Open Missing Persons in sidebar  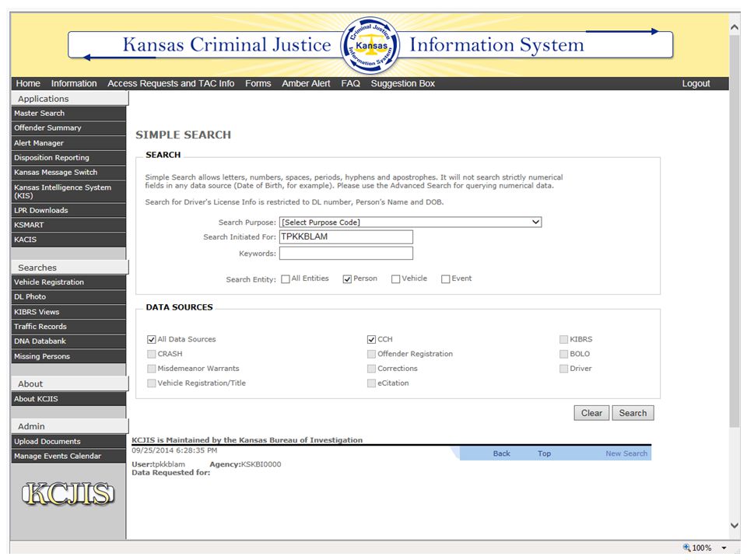[68, 357]
